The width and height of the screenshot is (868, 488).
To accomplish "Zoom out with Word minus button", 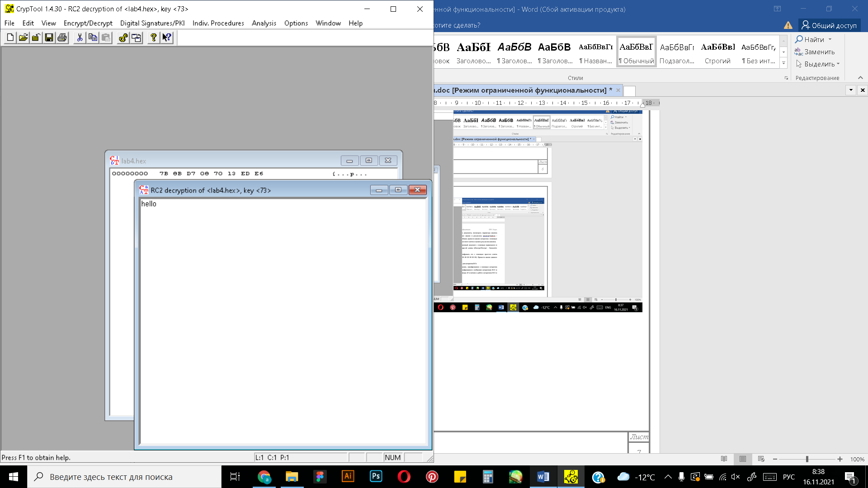I will click(775, 459).
